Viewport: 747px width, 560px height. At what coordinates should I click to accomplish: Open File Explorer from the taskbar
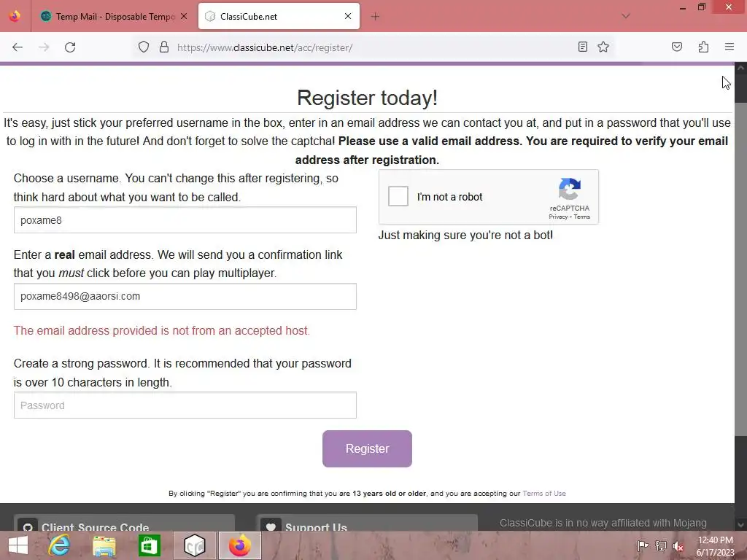[104, 545]
